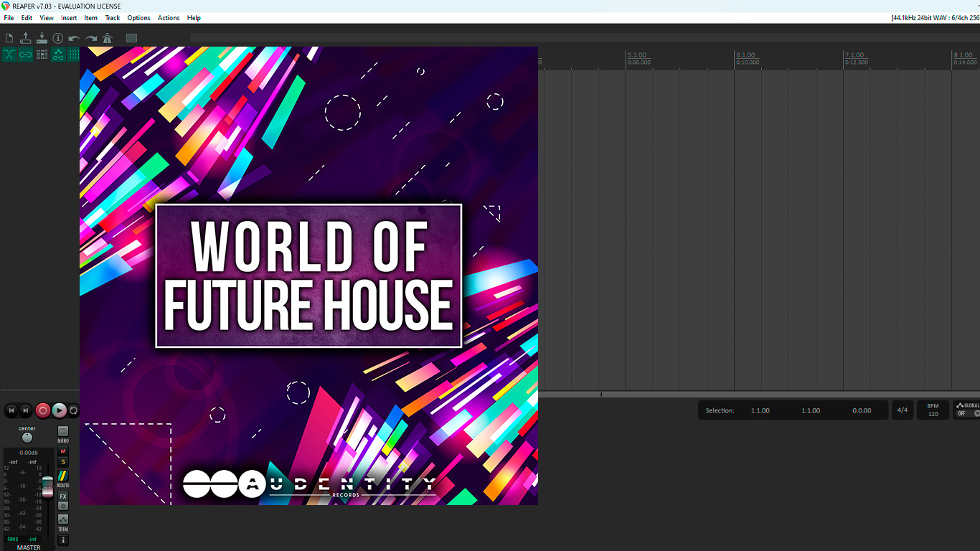Open a project using the upload-arrow toolbar icon
The image size is (980, 551).
[x=25, y=38]
